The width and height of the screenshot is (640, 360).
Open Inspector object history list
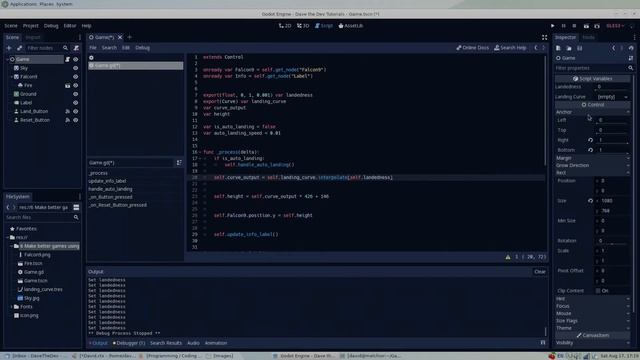pos(631,48)
